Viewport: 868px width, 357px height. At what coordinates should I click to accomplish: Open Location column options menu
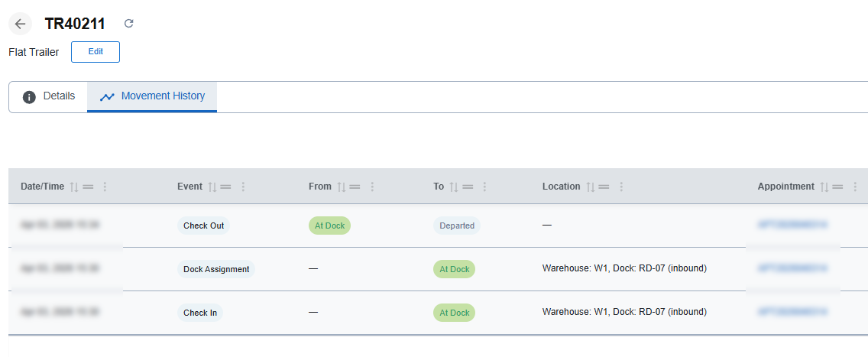[x=621, y=187]
